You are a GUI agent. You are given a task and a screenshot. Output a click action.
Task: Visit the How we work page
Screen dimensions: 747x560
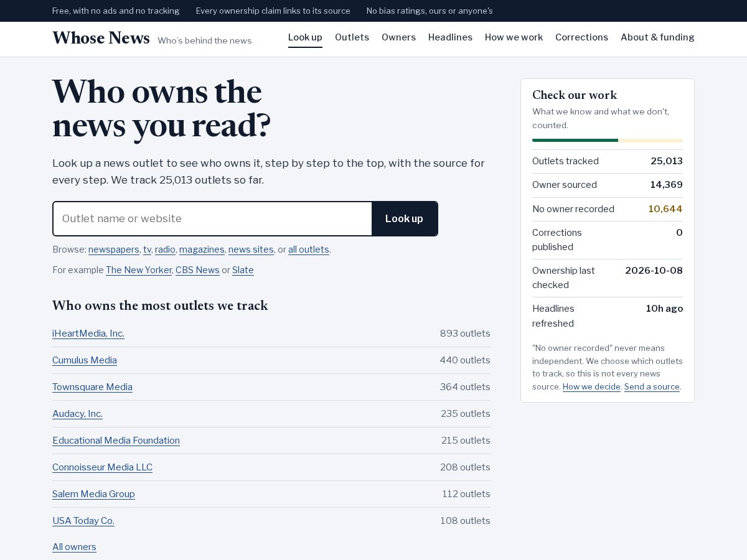(x=514, y=37)
